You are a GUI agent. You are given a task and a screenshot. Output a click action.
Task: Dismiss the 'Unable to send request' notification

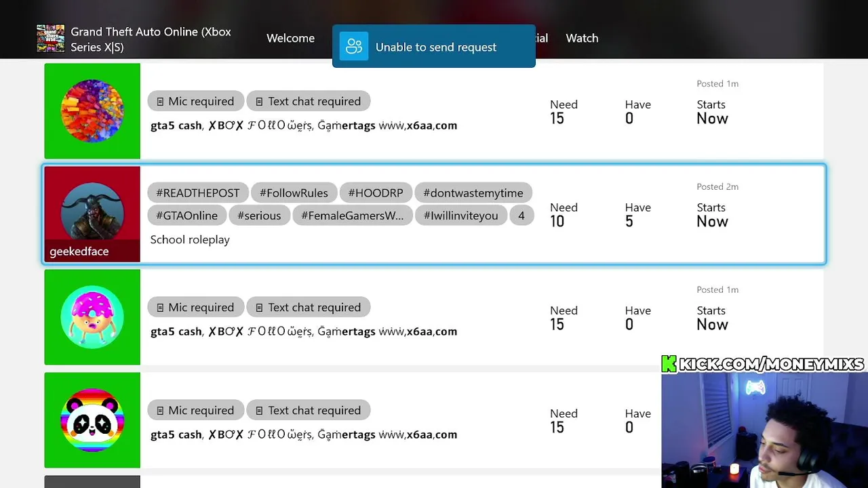coord(434,46)
